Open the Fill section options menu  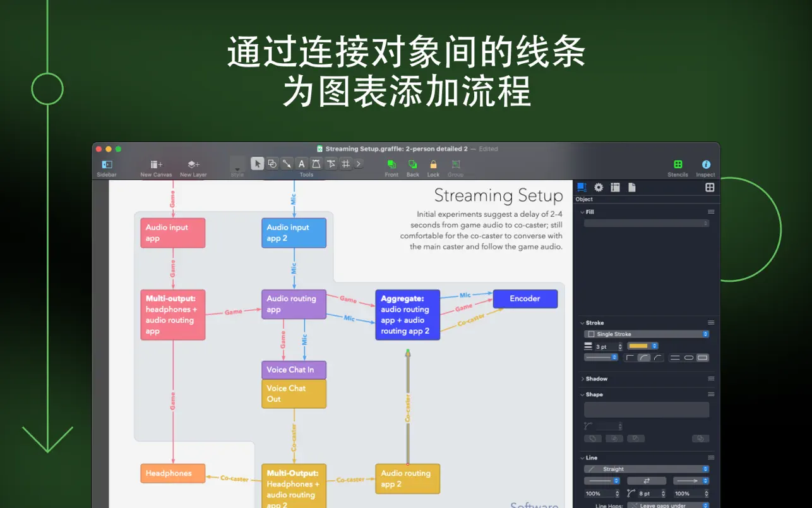pos(711,212)
